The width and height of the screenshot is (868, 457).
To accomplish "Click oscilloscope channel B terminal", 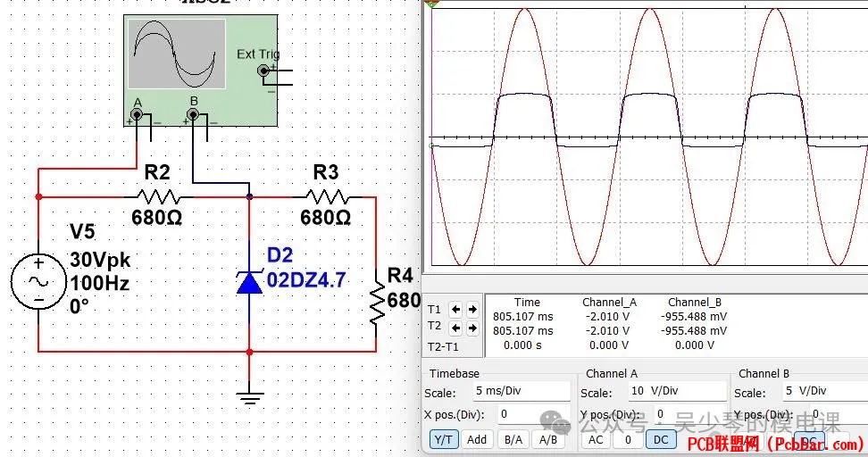I will (193, 114).
